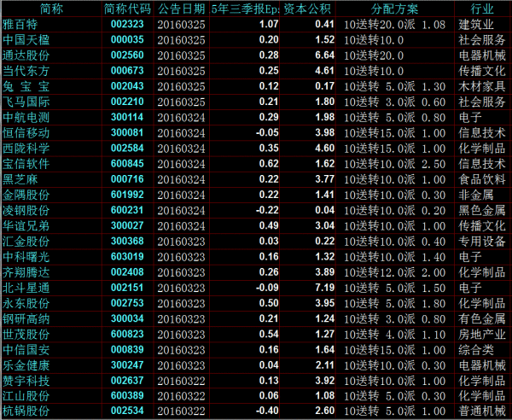The width and height of the screenshot is (512, 420).
Task: Select stock name 通达股份
Action: click(26, 55)
